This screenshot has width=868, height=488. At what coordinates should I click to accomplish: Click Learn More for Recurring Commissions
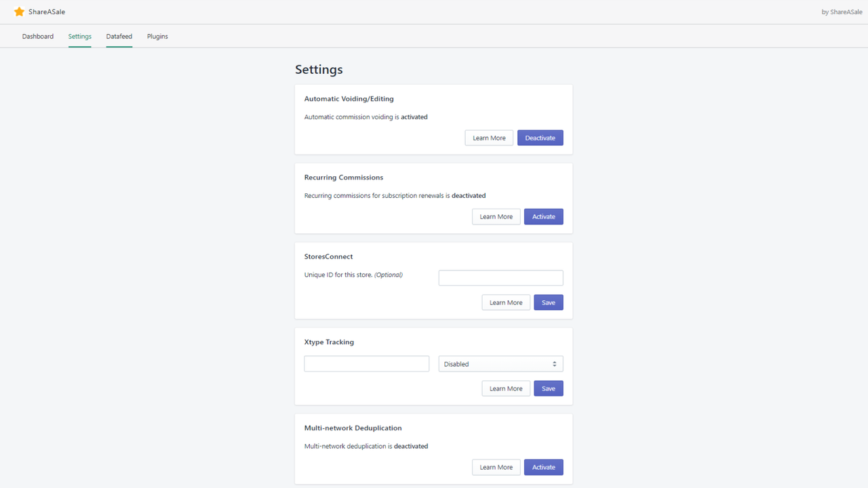pos(496,216)
